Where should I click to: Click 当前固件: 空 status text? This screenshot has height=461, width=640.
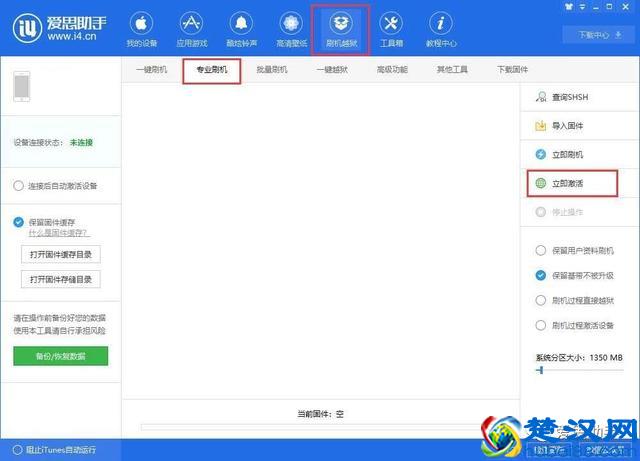[320, 414]
